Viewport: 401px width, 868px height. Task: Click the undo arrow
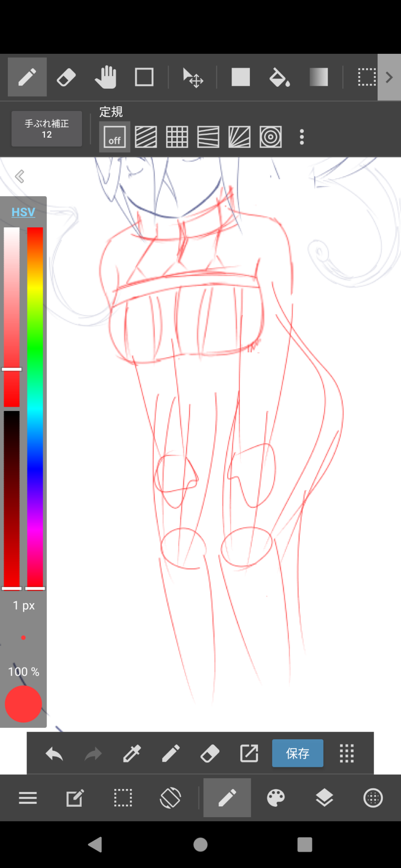(x=54, y=754)
